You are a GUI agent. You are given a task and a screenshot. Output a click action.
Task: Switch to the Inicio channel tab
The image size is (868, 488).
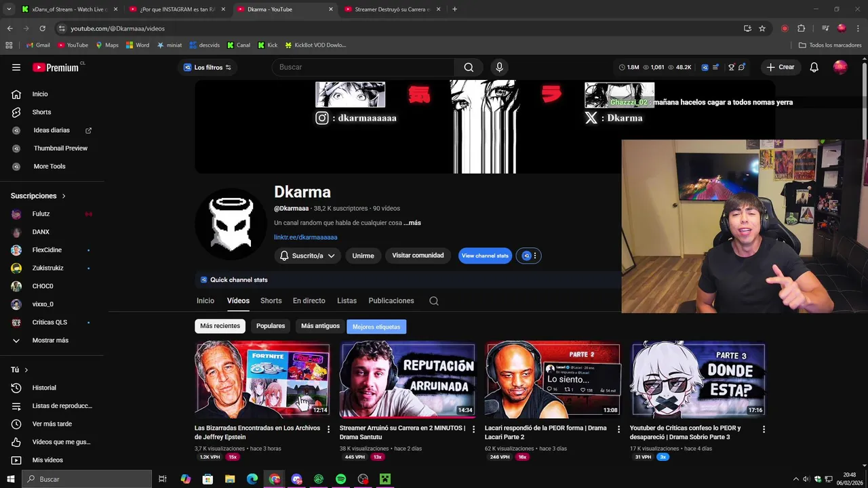click(x=205, y=301)
